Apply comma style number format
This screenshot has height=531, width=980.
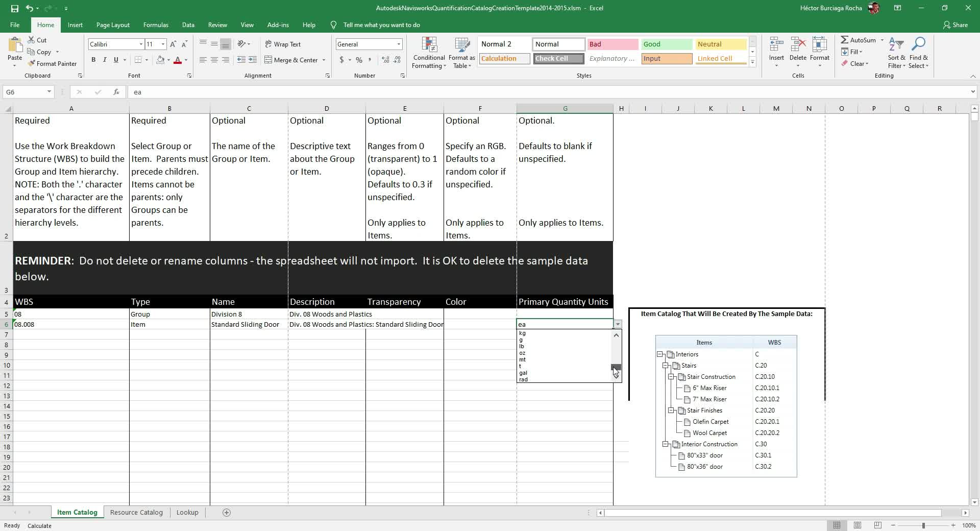(371, 60)
